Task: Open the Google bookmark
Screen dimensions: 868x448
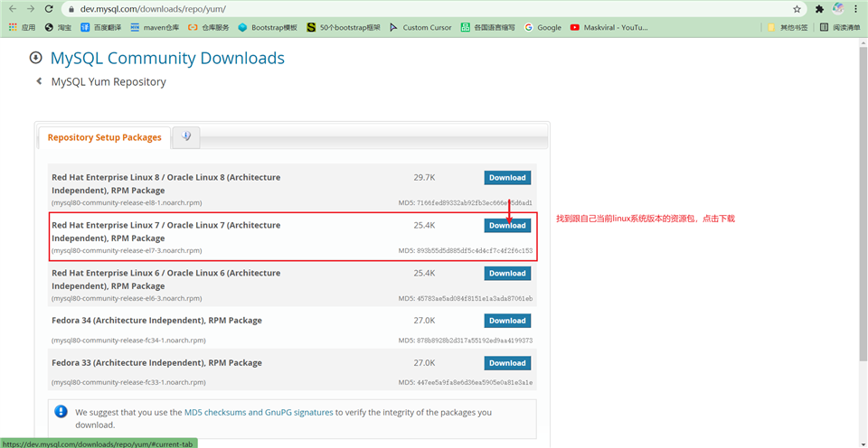Action: coord(543,27)
